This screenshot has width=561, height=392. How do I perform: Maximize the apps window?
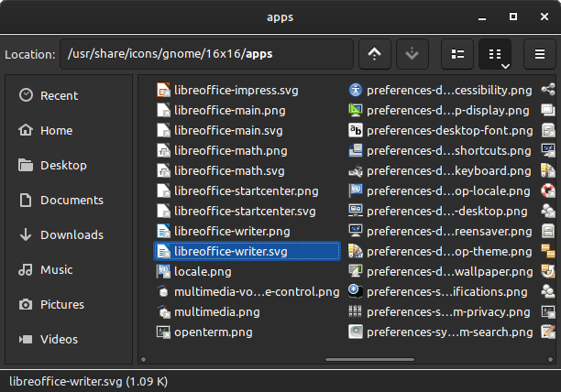click(x=513, y=16)
